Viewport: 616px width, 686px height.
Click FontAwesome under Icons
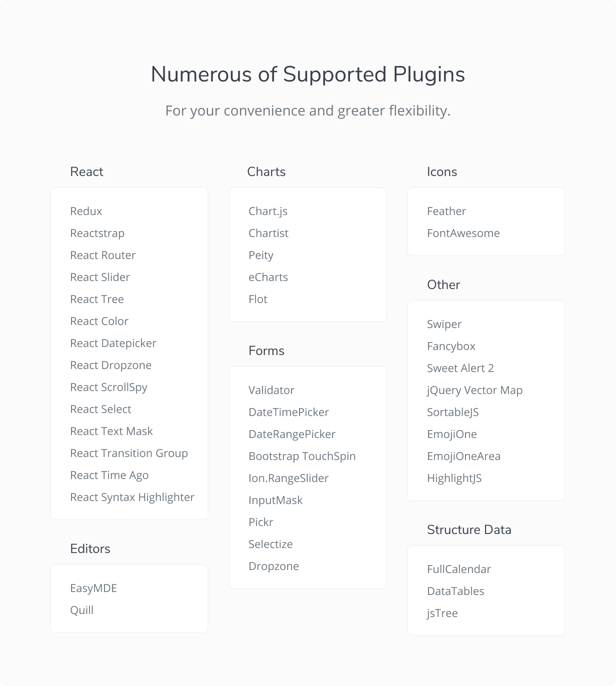pyautogui.click(x=463, y=233)
